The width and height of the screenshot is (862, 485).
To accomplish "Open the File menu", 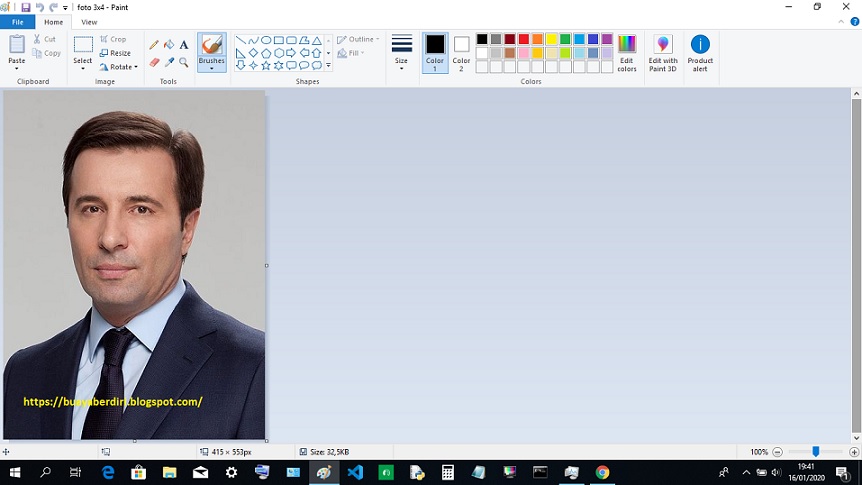I will [x=18, y=22].
